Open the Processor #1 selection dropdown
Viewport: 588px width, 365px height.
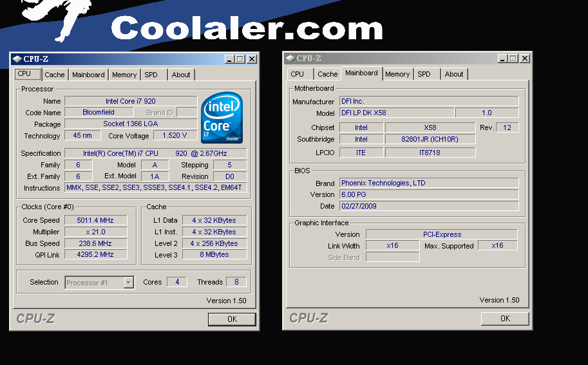click(128, 283)
